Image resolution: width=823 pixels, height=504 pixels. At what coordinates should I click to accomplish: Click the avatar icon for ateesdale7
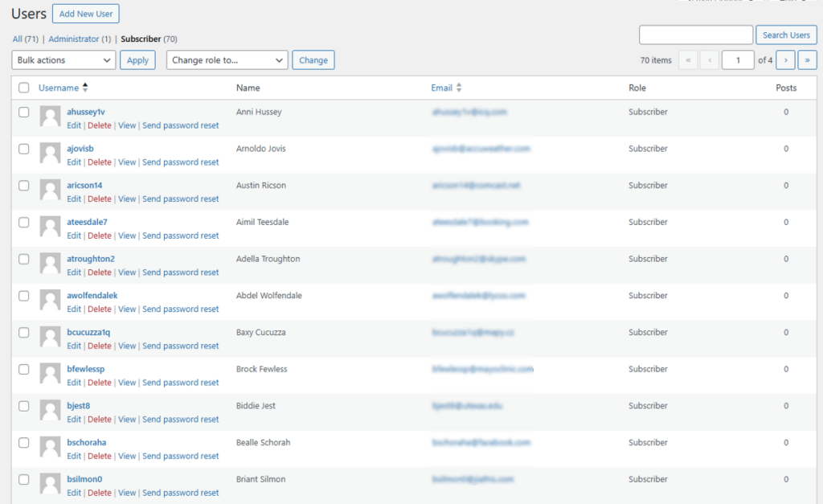point(51,226)
